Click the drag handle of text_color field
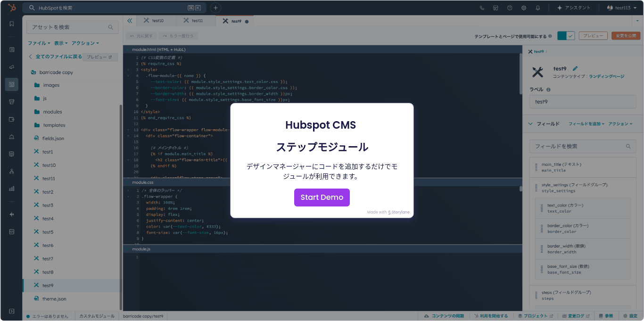The width and height of the screenshot is (644, 321). click(x=542, y=208)
